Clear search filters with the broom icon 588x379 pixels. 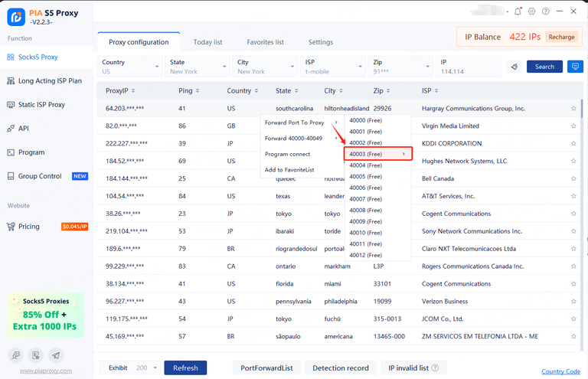(x=514, y=67)
